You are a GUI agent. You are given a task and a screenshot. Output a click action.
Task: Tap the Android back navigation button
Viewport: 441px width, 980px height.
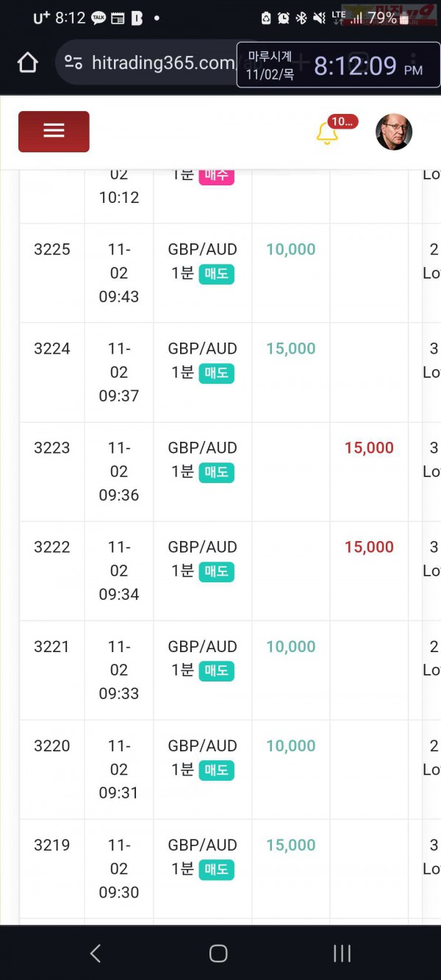click(95, 954)
